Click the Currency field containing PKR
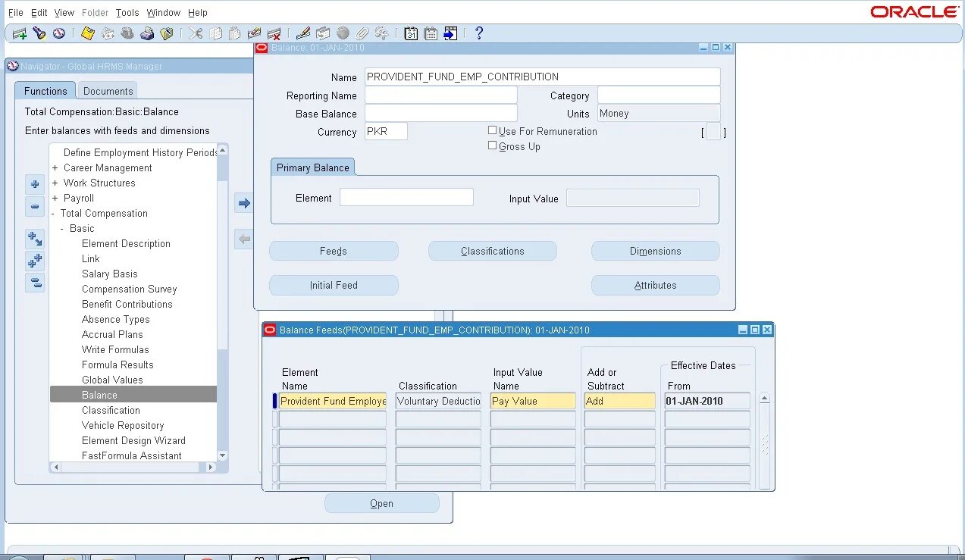The height and width of the screenshot is (560, 965). coord(386,131)
